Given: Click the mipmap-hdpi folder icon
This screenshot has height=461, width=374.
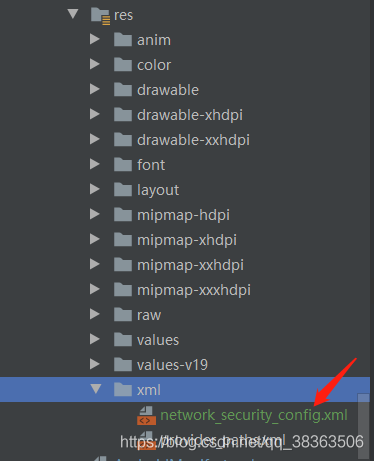Looking at the screenshot, I should click(x=123, y=215).
